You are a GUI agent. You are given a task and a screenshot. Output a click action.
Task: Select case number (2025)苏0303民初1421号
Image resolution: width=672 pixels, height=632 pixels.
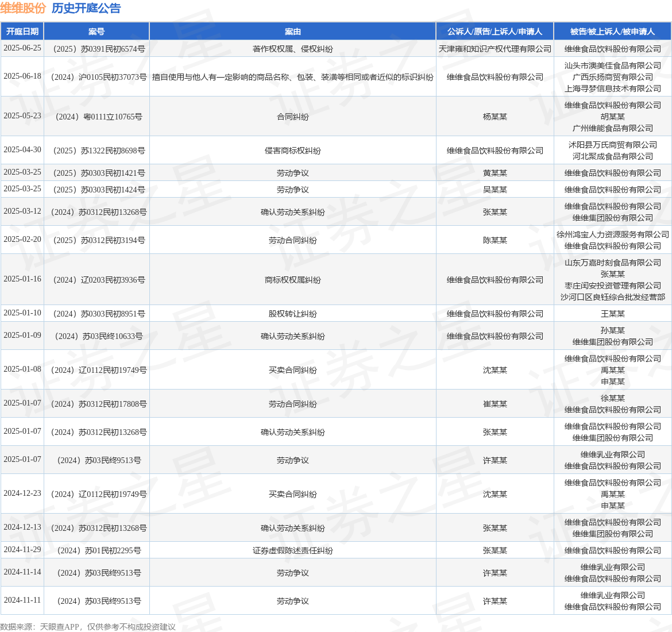99,173
